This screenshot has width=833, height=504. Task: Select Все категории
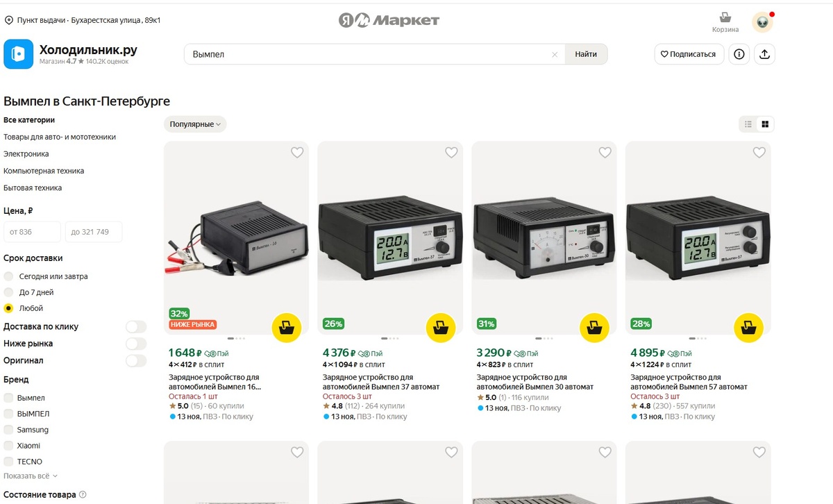pos(29,120)
